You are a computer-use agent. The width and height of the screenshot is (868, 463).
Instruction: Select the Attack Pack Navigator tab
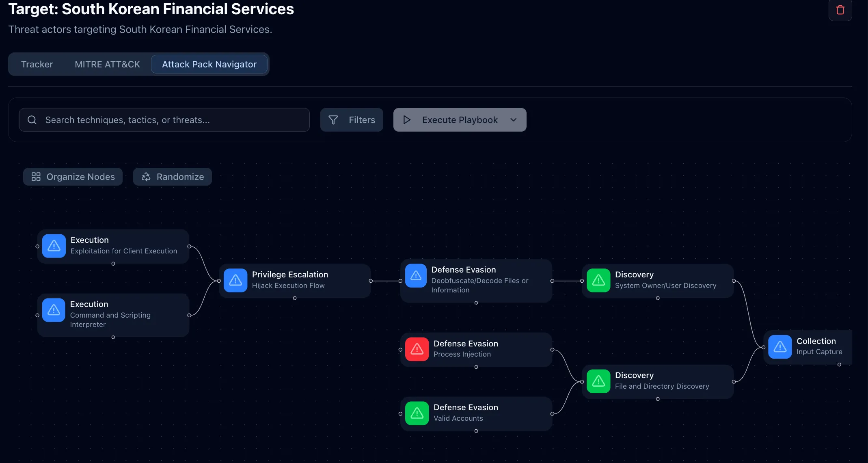(x=209, y=64)
